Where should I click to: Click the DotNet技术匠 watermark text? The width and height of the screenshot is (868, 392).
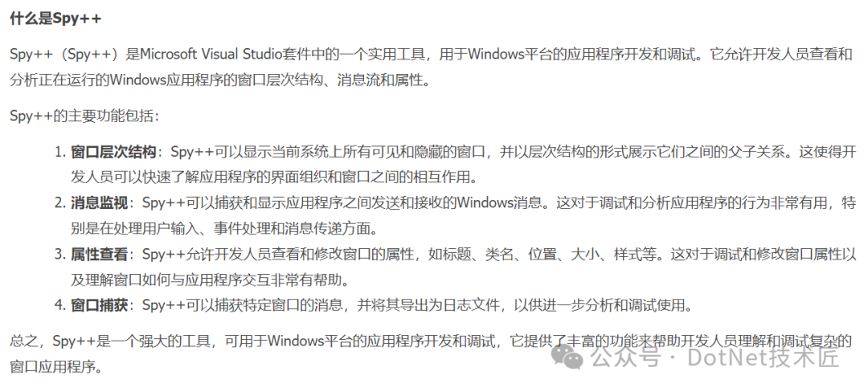764,357
